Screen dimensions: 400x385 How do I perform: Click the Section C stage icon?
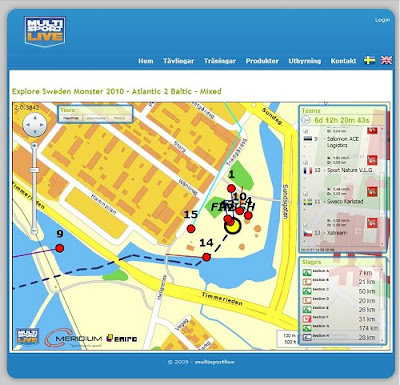[x=307, y=291]
